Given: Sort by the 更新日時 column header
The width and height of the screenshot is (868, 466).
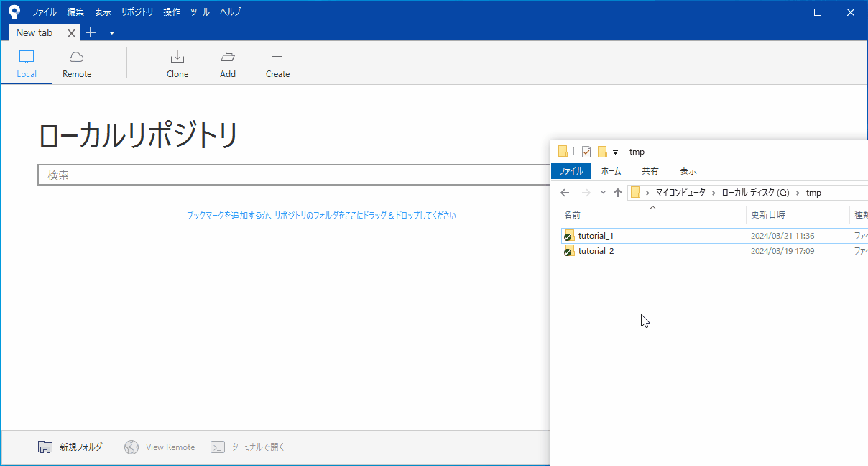Looking at the screenshot, I should click(x=768, y=214).
